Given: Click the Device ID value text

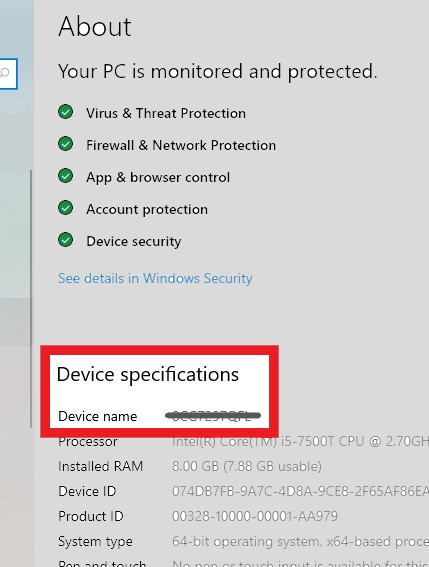Looking at the screenshot, I should [300, 491].
